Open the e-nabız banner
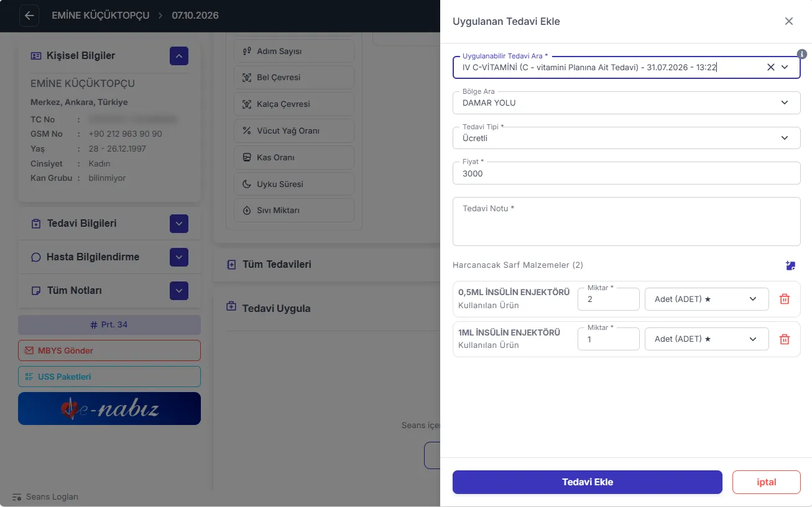This screenshot has height=507, width=812. click(109, 408)
